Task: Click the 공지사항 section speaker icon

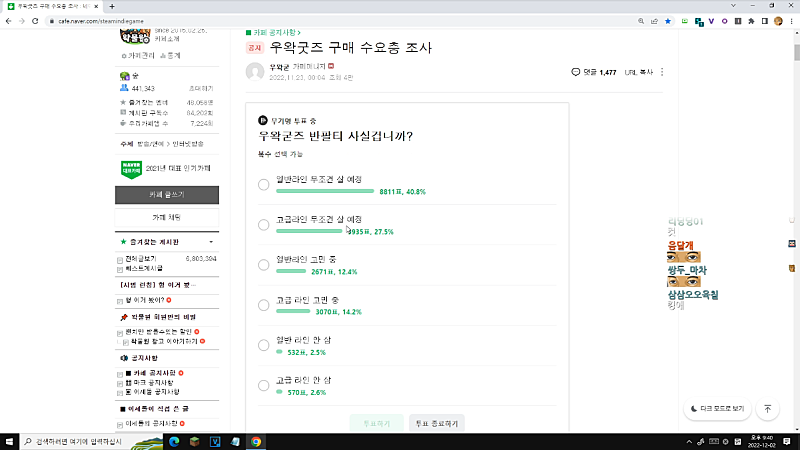Action: tap(124, 358)
